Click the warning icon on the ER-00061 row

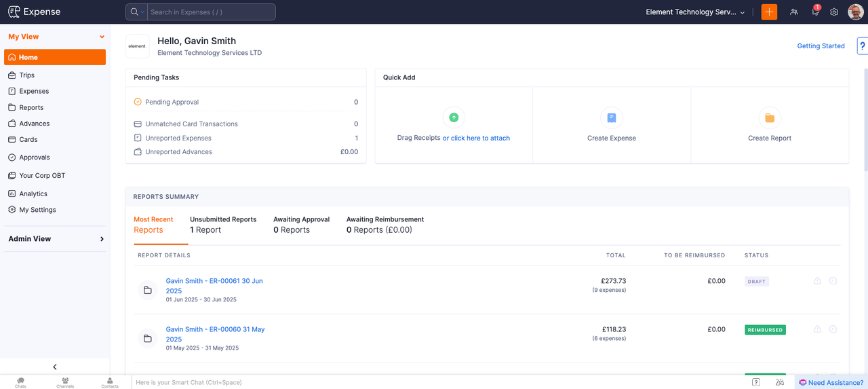coord(818,281)
